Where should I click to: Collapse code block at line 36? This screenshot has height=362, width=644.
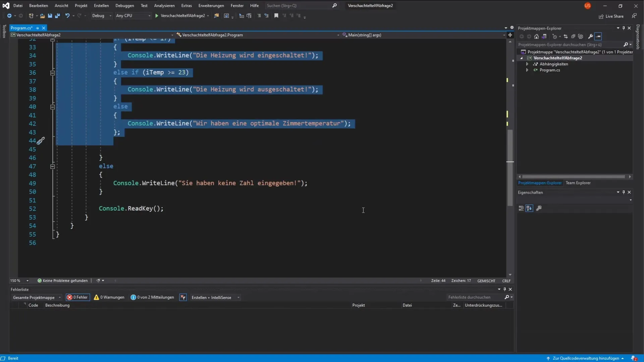click(x=52, y=73)
